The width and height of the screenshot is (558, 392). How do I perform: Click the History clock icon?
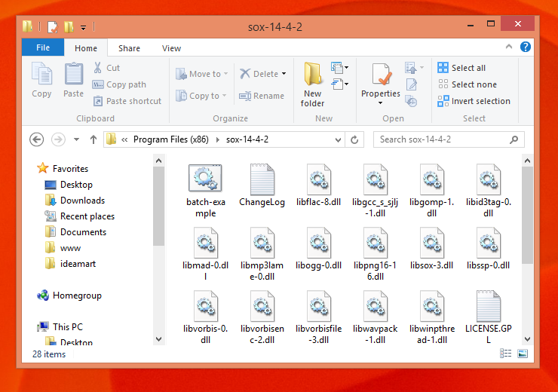(412, 101)
